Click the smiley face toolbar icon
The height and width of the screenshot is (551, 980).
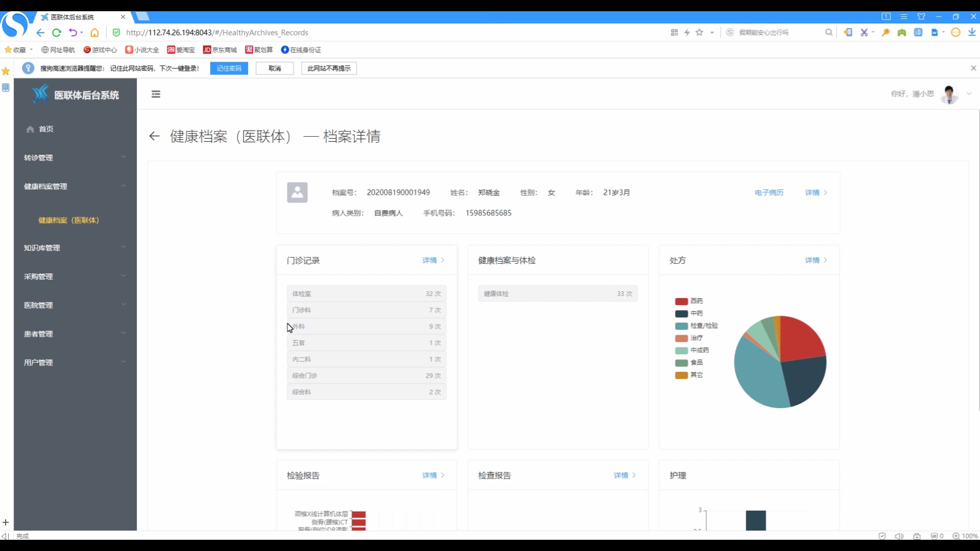pyautogui.click(x=955, y=32)
